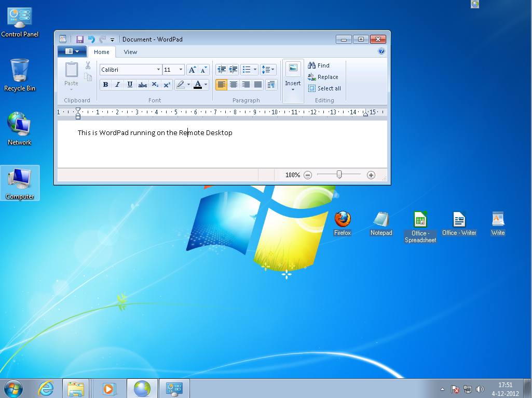Justify the paragraph text

click(x=258, y=85)
